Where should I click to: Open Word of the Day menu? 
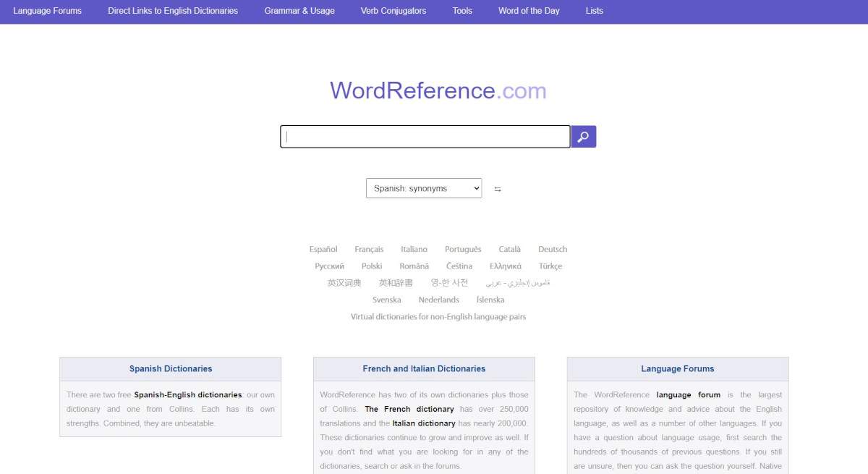click(x=529, y=11)
